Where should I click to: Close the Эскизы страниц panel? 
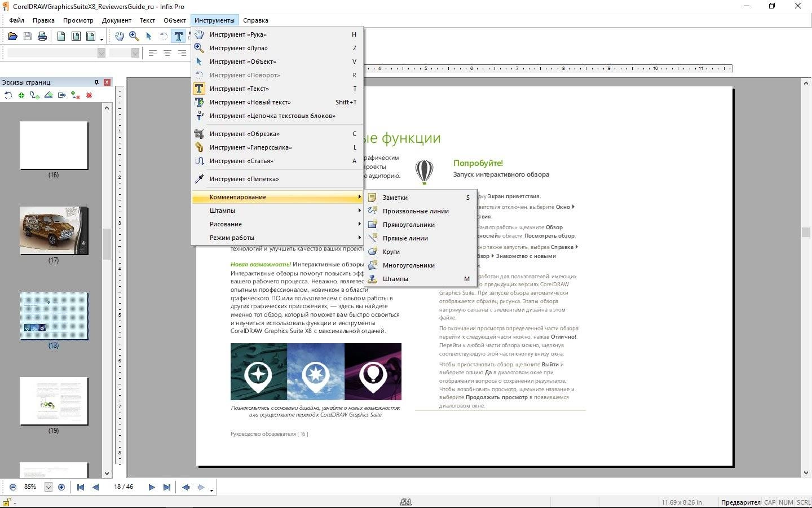pyautogui.click(x=107, y=82)
